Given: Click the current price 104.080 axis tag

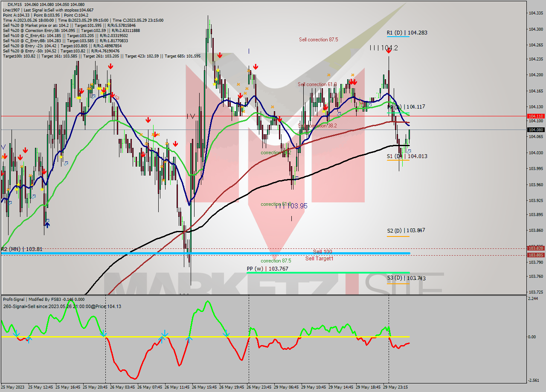Looking at the screenshot, I should (535, 130).
